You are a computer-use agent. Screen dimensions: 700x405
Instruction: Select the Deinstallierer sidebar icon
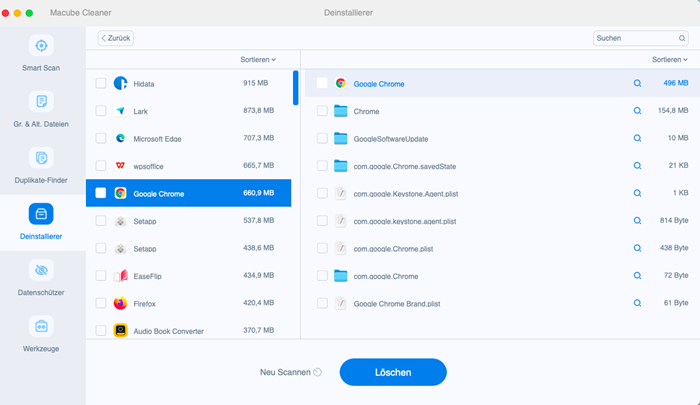pyautogui.click(x=41, y=214)
